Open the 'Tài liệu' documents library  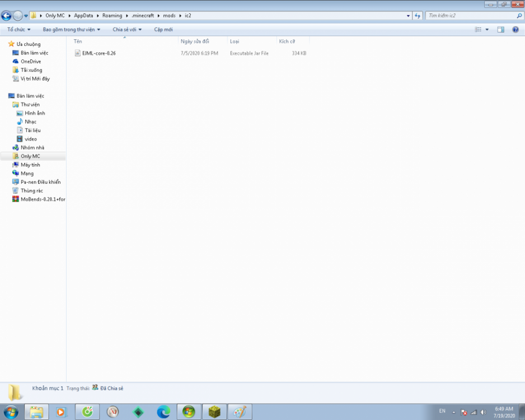click(32, 130)
